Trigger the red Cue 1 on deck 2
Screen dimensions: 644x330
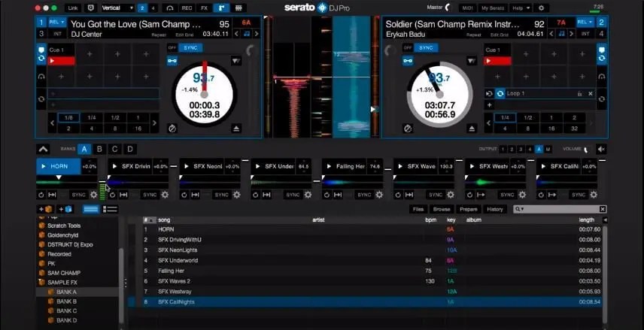coord(497,61)
